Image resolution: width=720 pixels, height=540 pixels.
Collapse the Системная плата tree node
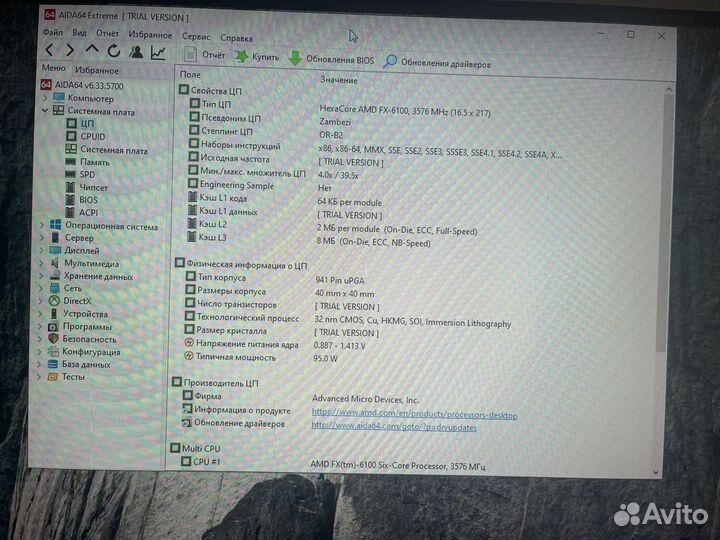point(45,111)
